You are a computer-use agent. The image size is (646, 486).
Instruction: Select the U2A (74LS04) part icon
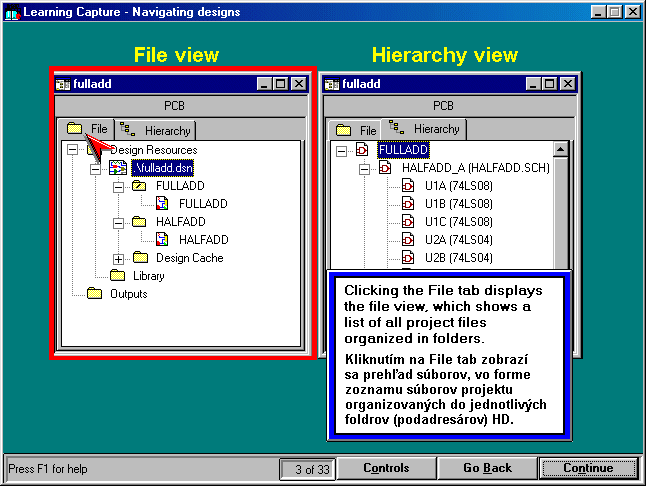tap(408, 240)
